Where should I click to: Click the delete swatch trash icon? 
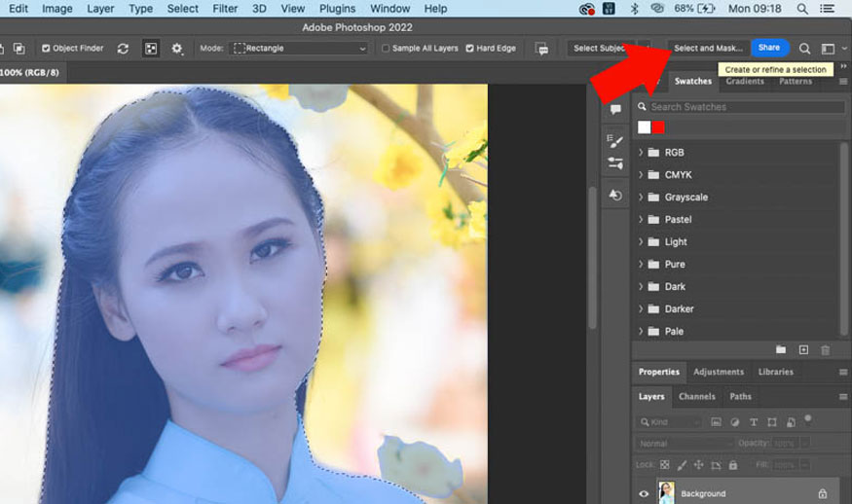click(825, 349)
